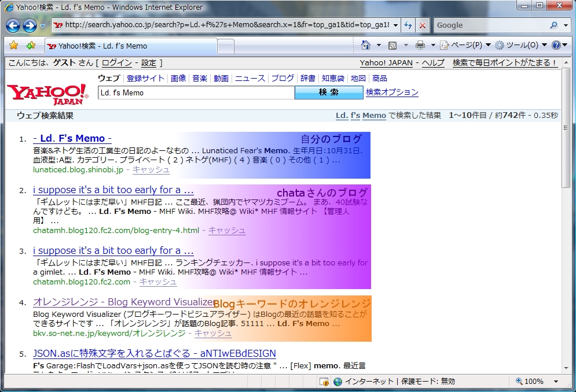Open a new blank tab
576x392 pixels.
point(226,47)
